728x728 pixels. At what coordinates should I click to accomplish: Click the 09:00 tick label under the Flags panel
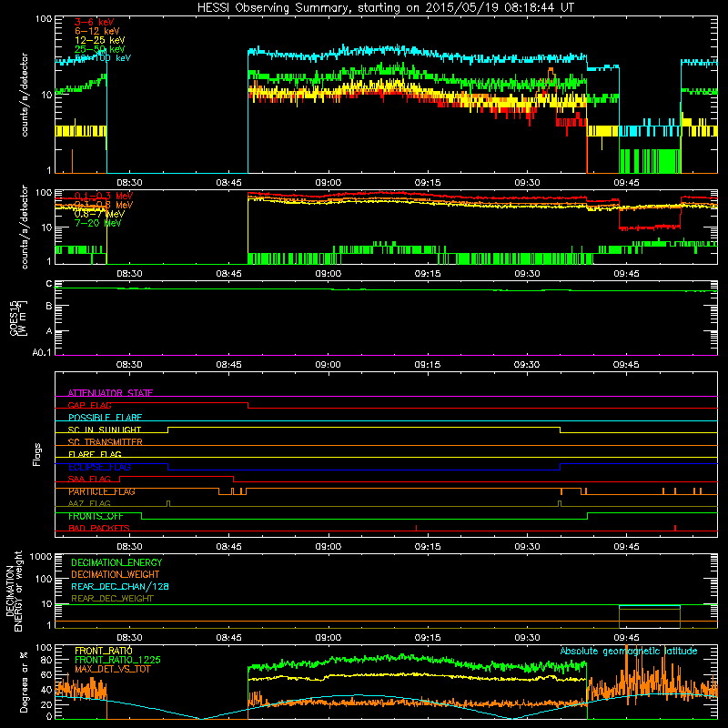328,547
